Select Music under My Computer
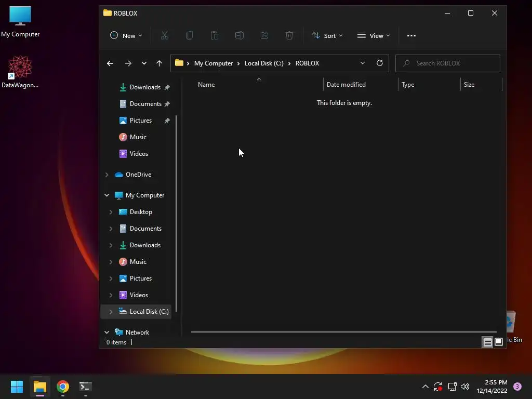The height and width of the screenshot is (399, 532). click(x=138, y=262)
